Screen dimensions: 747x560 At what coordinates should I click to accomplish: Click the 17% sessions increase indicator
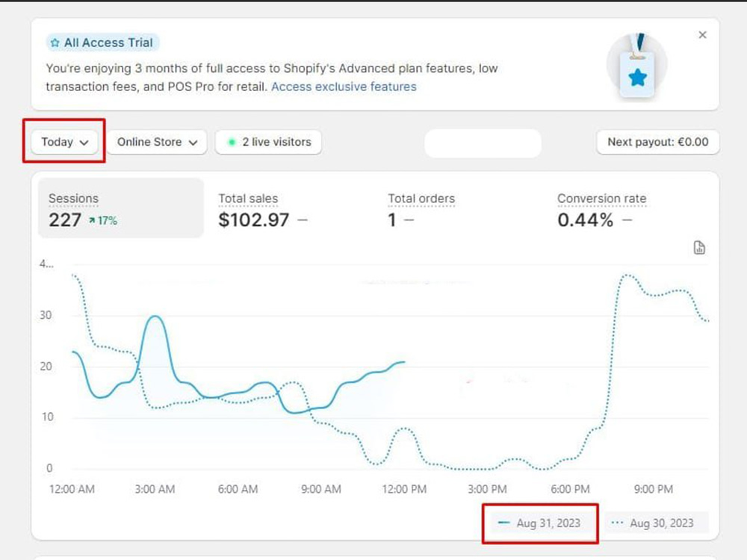click(x=103, y=220)
